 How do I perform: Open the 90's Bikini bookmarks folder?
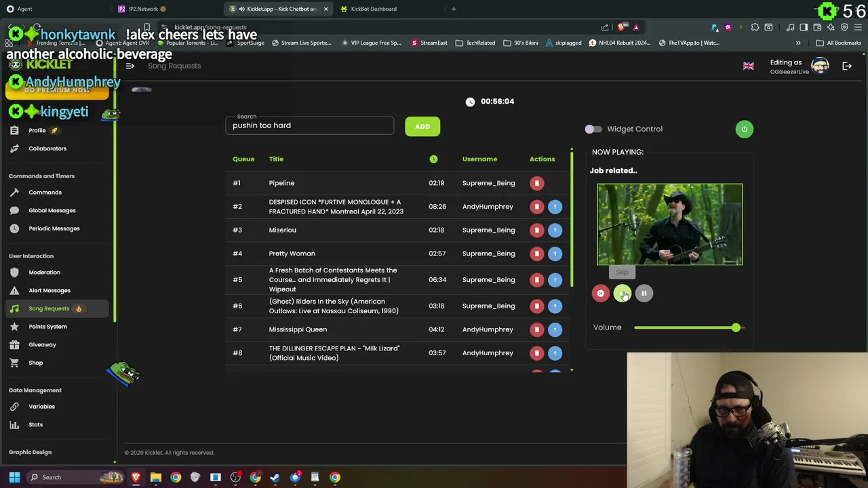521,43
